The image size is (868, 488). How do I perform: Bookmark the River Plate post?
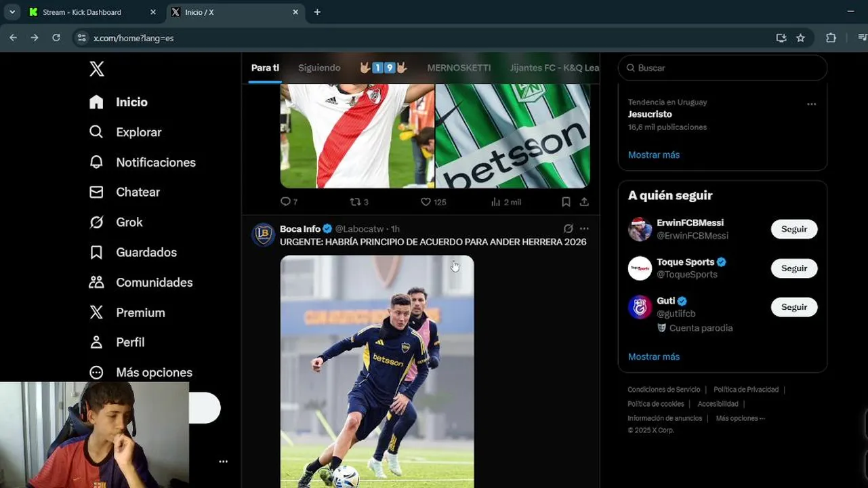pyautogui.click(x=566, y=202)
